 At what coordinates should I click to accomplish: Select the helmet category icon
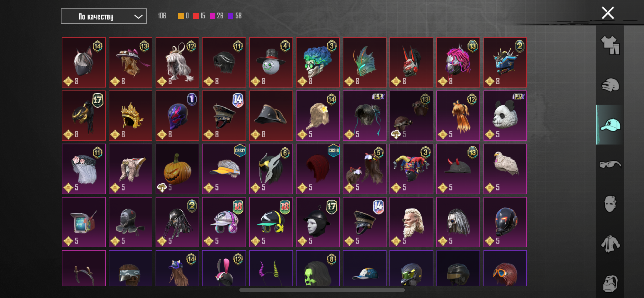coord(610,85)
